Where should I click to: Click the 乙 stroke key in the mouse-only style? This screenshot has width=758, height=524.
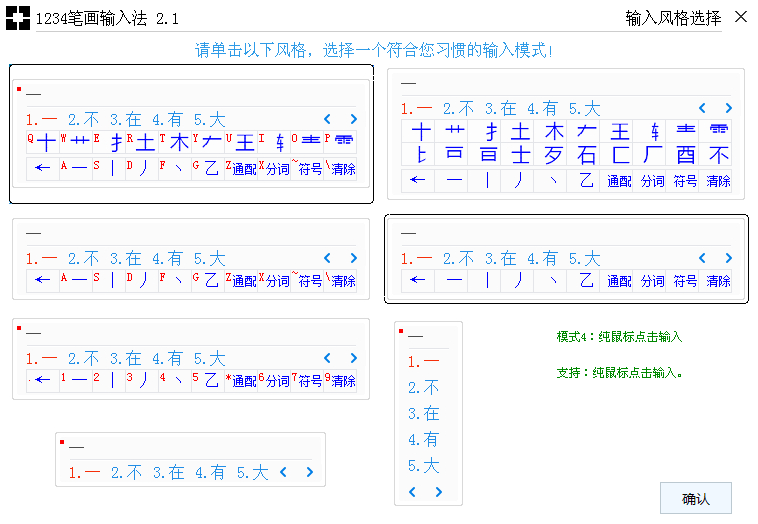587,281
